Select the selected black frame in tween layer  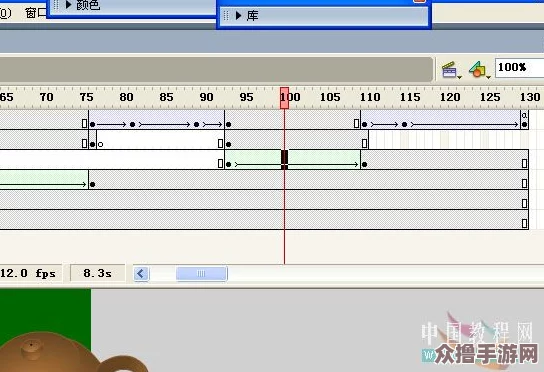click(x=284, y=160)
